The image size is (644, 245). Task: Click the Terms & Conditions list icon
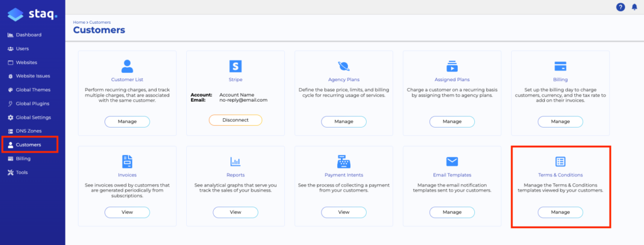pyautogui.click(x=560, y=161)
